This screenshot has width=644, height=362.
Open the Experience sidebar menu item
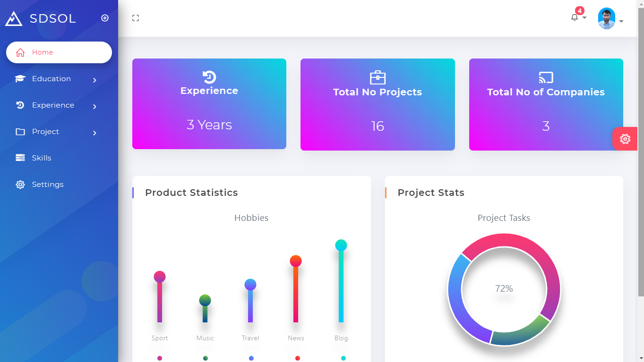click(x=59, y=105)
